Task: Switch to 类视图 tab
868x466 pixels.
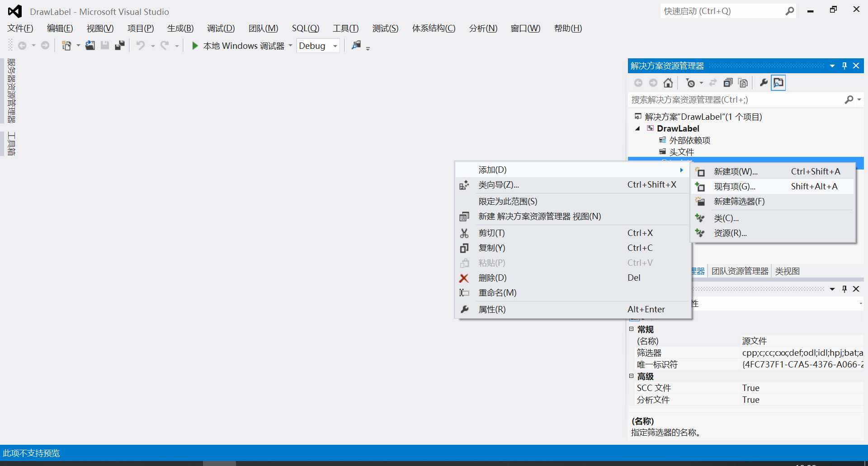Action: tap(787, 271)
